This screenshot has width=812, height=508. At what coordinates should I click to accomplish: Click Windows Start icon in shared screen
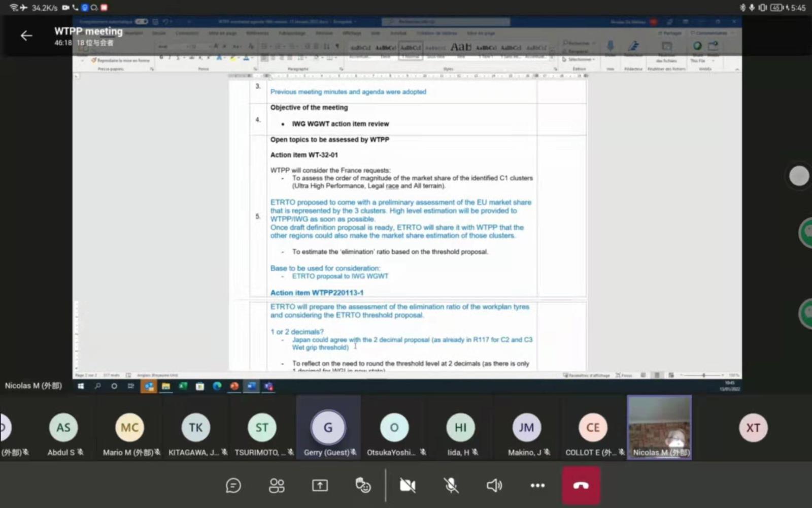(81, 387)
